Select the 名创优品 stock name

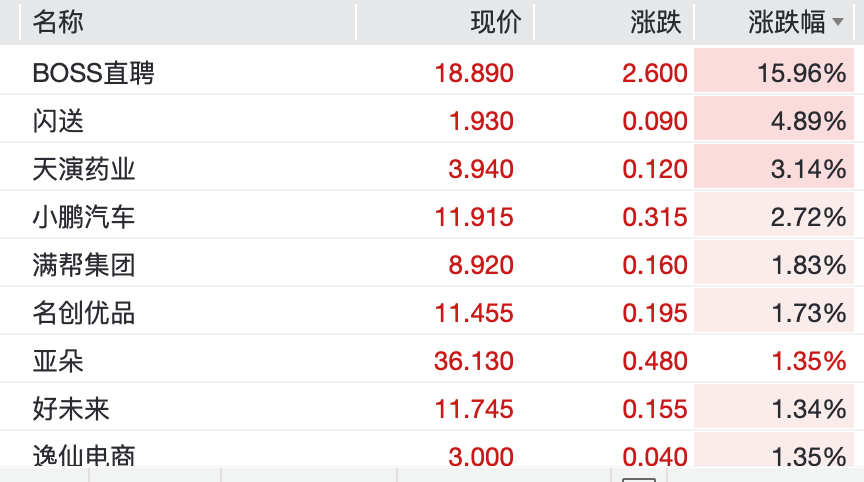84,313
